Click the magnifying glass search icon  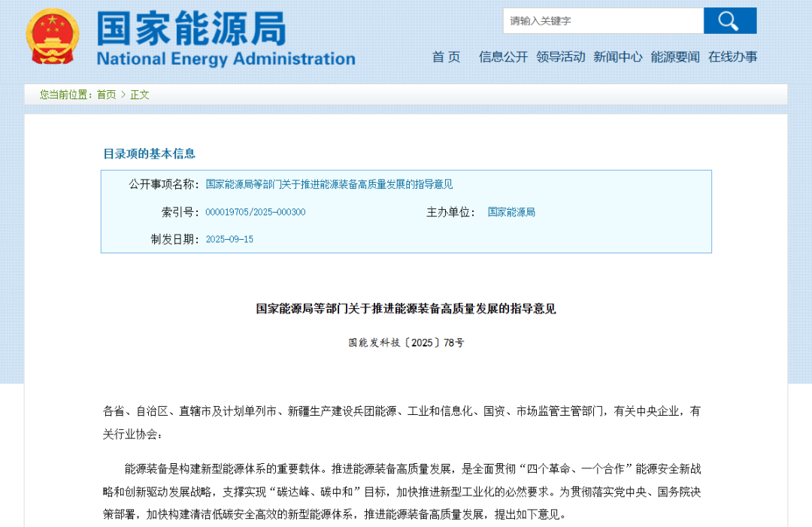tap(729, 20)
